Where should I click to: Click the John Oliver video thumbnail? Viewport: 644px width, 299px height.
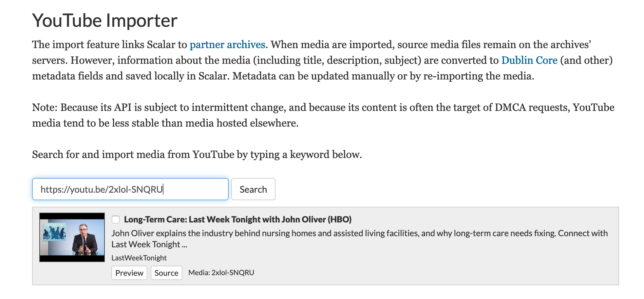72,237
